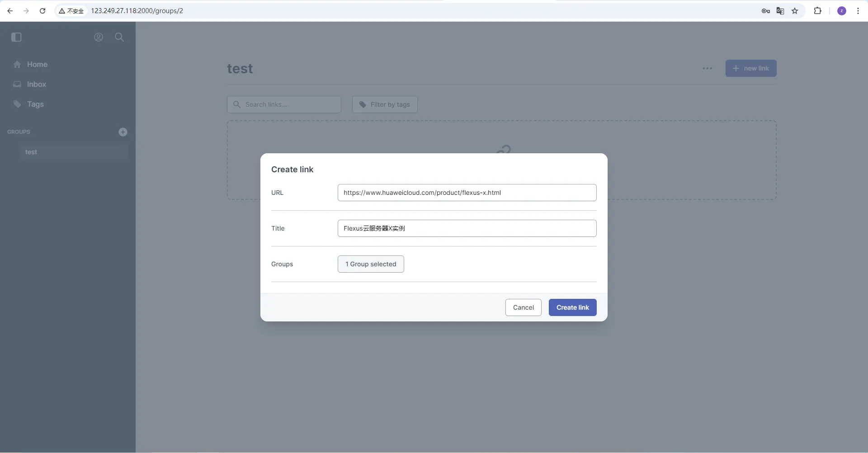This screenshot has width=868, height=453.
Task: Open the user profile icon
Action: [x=99, y=37]
